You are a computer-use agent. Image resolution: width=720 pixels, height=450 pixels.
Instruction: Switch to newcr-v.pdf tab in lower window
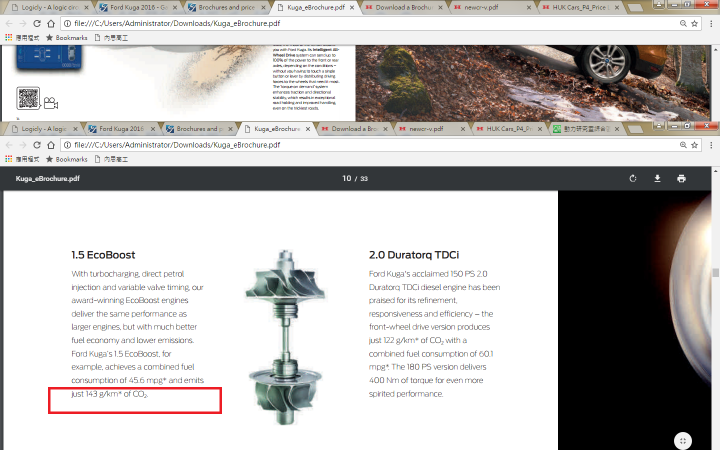coord(432,129)
